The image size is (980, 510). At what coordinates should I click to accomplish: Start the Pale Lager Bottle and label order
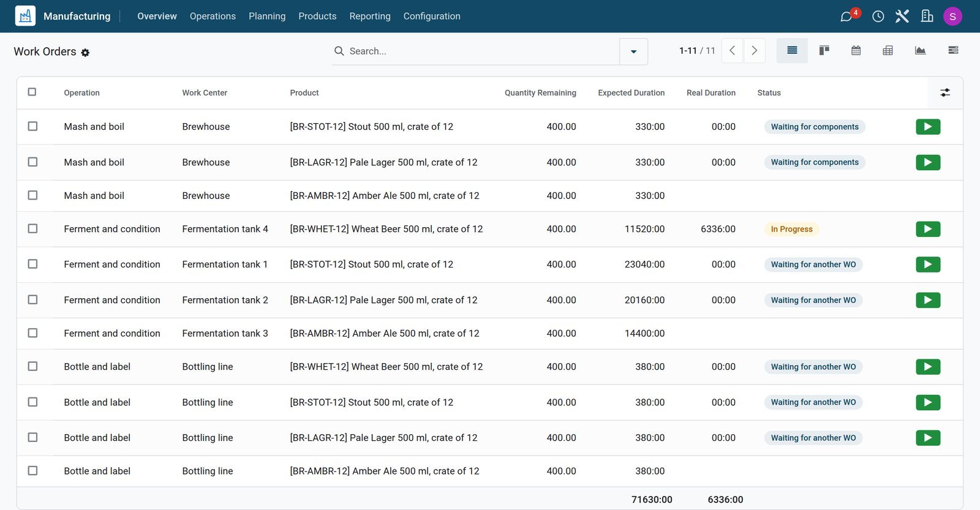928,438
